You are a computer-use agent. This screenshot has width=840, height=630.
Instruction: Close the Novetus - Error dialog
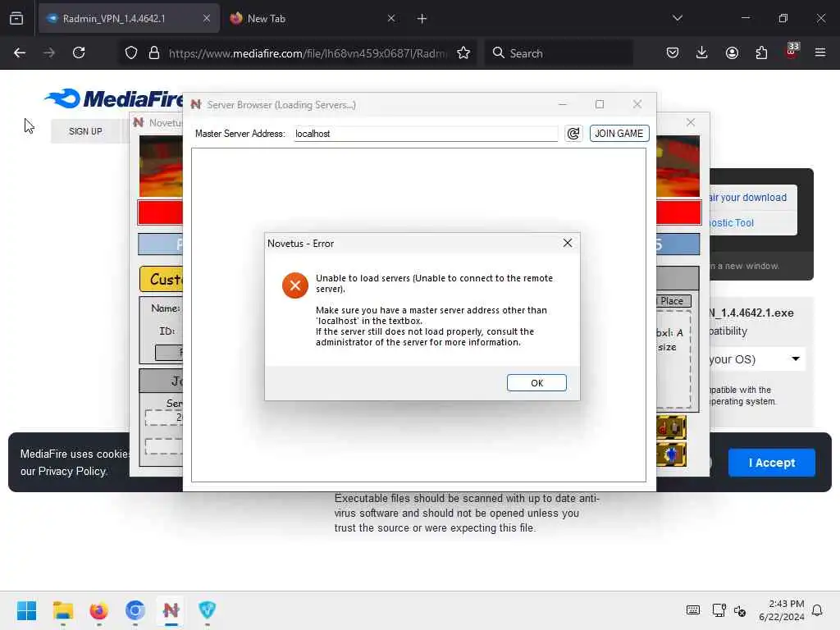568,243
